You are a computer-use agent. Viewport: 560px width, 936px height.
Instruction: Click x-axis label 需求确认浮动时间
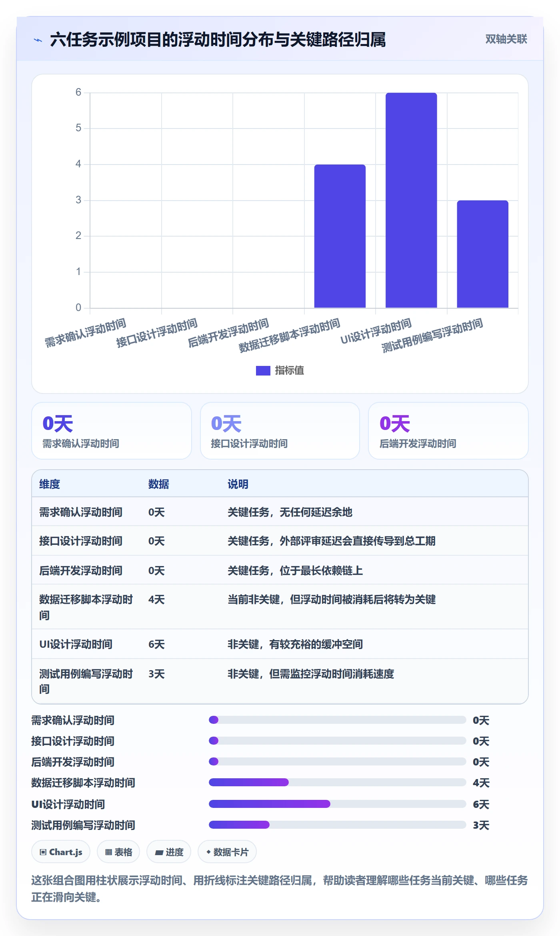click(x=85, y=333)
